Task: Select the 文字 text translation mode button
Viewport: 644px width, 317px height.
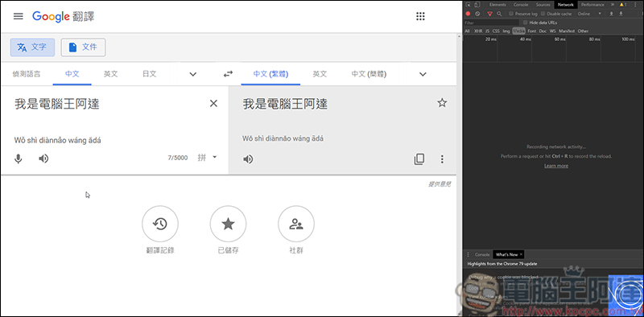Action: pos(32,47)
